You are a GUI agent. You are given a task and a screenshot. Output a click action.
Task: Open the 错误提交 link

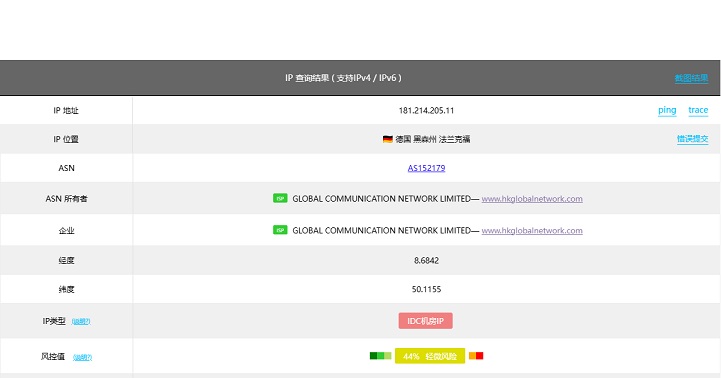pos(692,139)
